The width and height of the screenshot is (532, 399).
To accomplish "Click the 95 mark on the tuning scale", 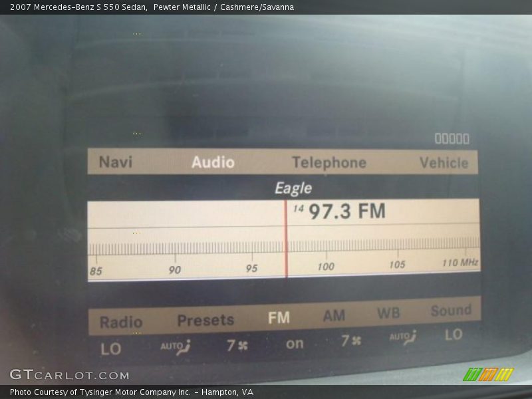I will point(251,269).
